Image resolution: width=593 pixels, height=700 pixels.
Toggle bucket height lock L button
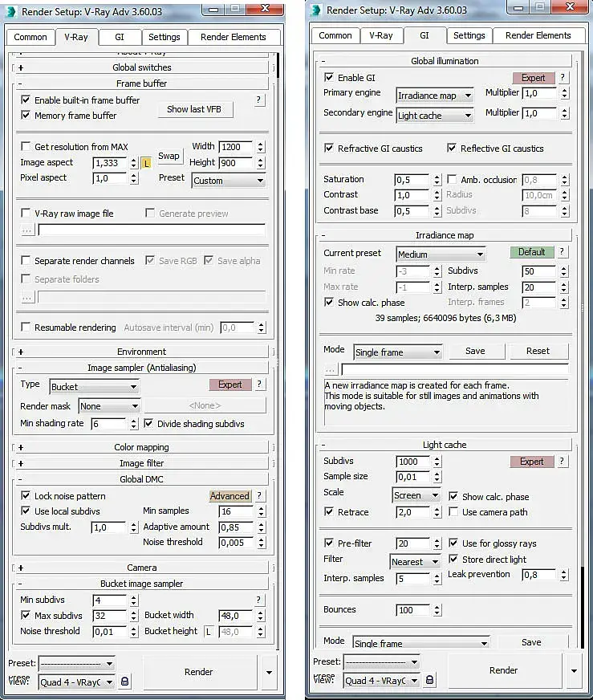click(x=209, y=632)
